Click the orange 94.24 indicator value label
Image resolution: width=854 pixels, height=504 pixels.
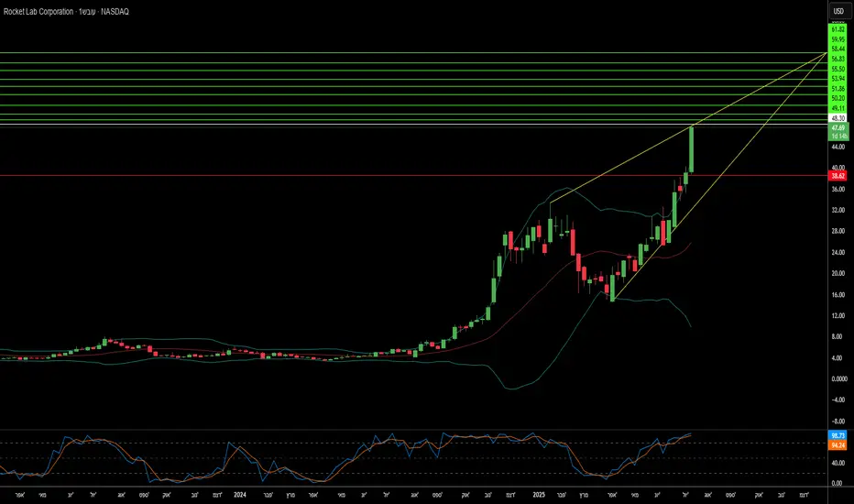pos(838,445)
